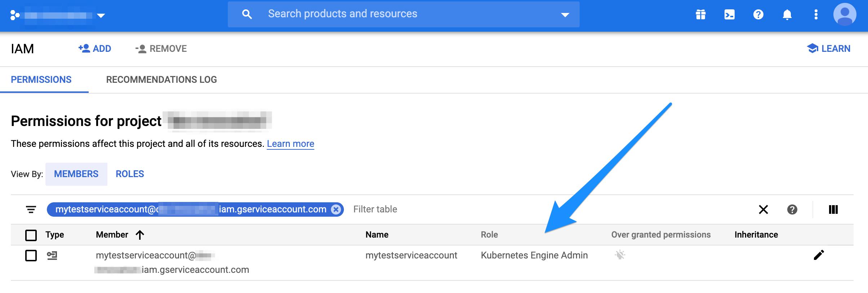Click Over granted permissions column header
The height and width of the screenshot is (293, 868).
pyautogui.click(x=661, y=235)
